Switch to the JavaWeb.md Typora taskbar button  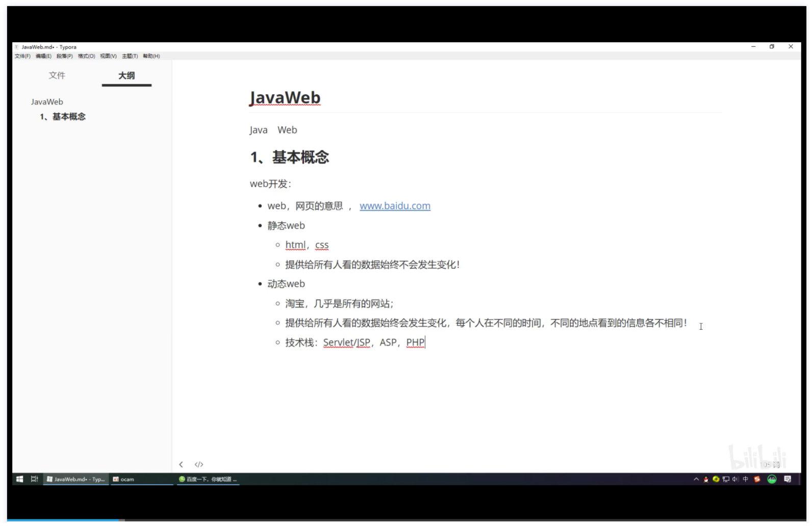click(x=76, y=479)
